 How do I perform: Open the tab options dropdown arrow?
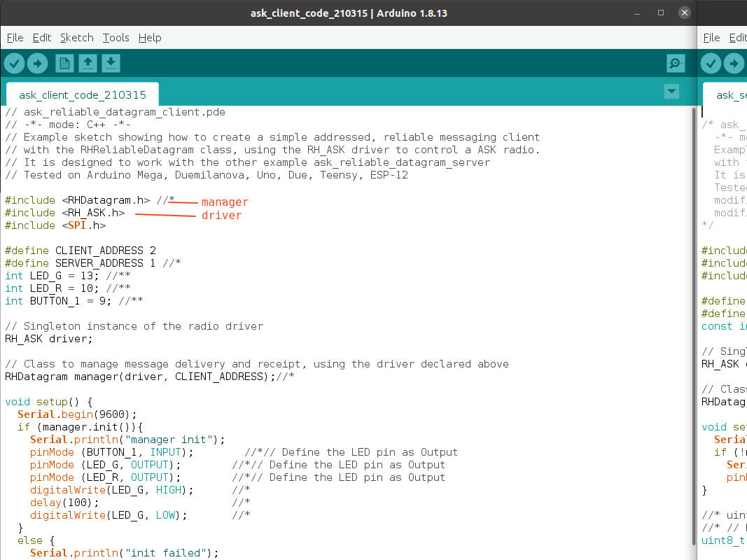(x=671, y=92)
